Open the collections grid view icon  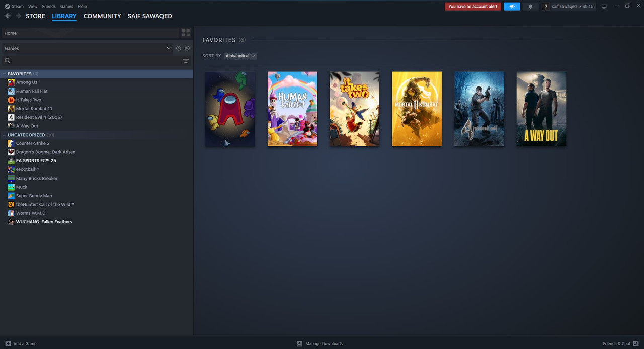(186, 33)
